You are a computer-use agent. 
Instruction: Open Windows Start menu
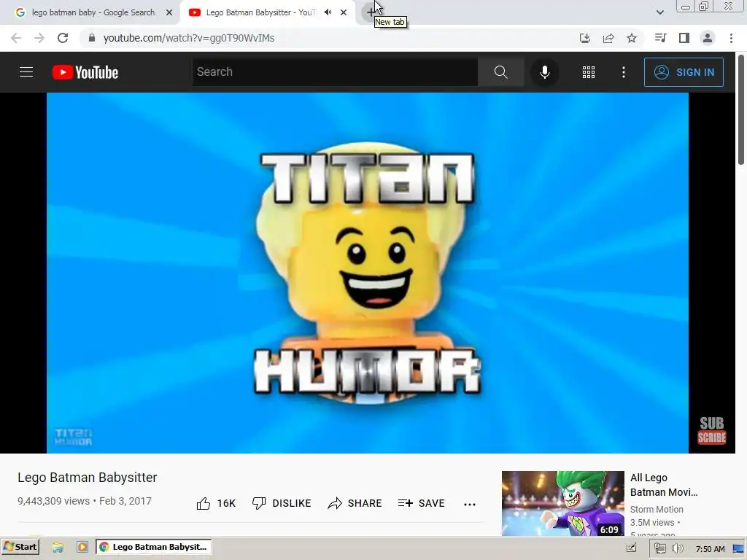(20, 547)
